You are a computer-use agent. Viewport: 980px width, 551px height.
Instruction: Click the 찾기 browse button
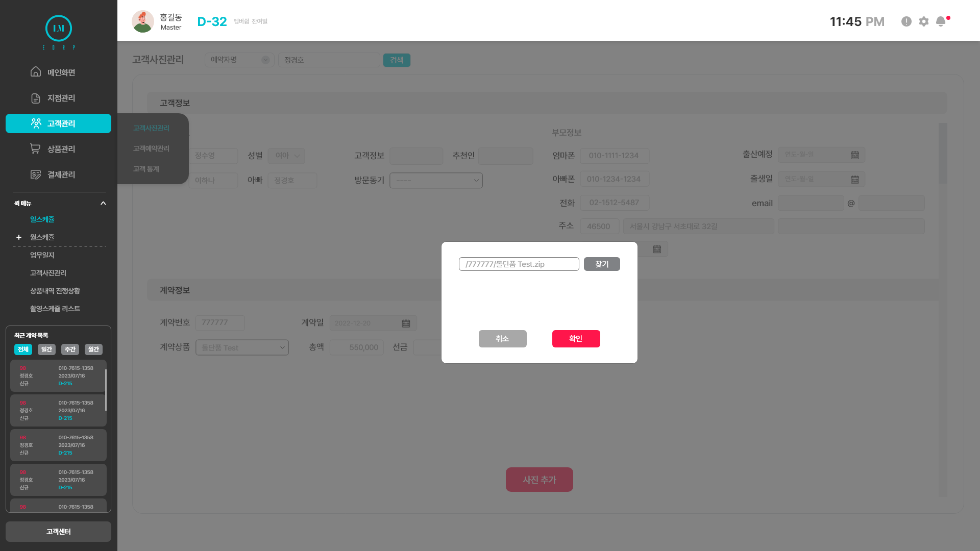pos(602,264)
